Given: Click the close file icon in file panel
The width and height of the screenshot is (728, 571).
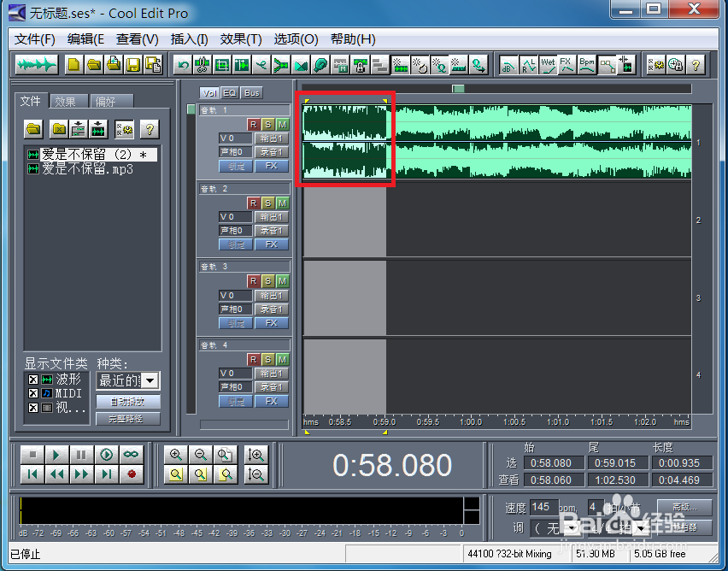Looking at the screenshot, I should coord(59,129).
